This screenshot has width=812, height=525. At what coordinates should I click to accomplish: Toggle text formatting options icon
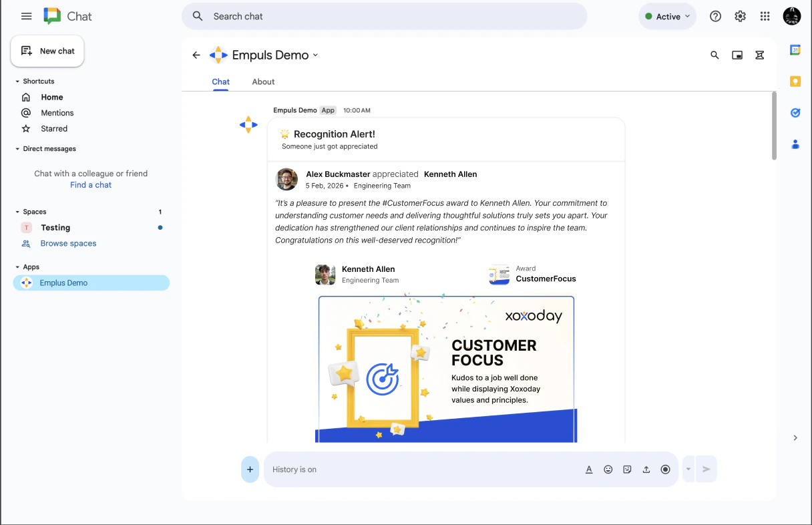point(589,470)
